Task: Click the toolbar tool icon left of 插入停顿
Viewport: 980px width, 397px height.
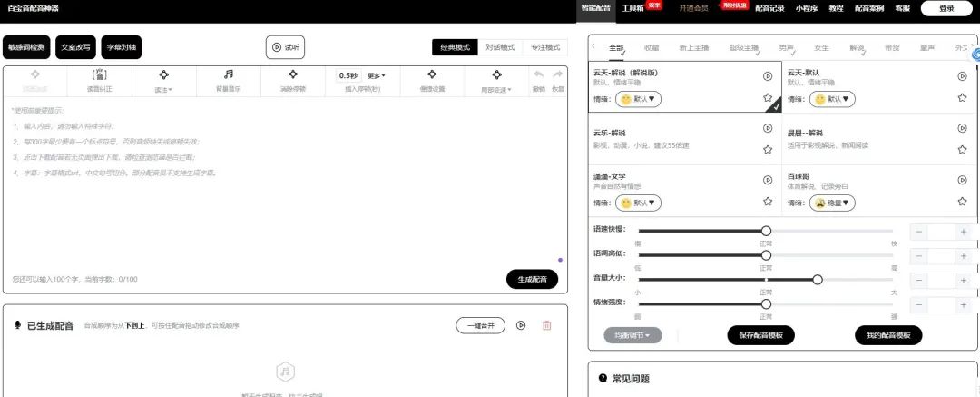Action: 292,74
